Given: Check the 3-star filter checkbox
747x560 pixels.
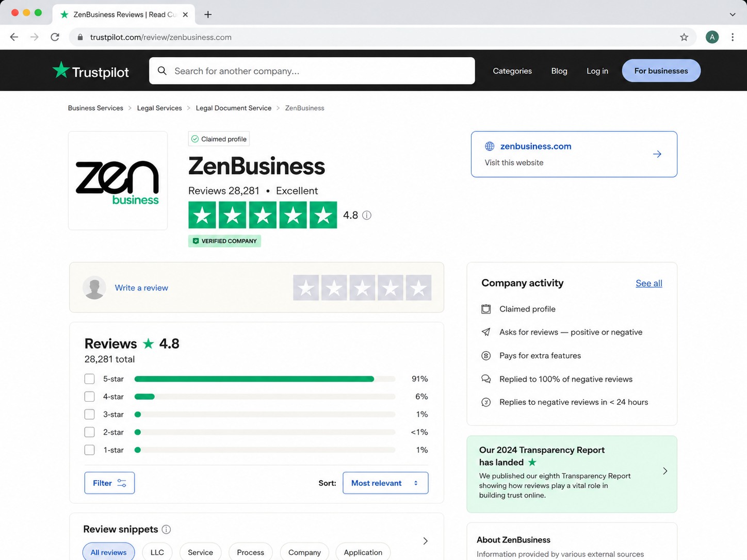Looking at the screenshot, I should pyautogui.click(x=89, y=415).
